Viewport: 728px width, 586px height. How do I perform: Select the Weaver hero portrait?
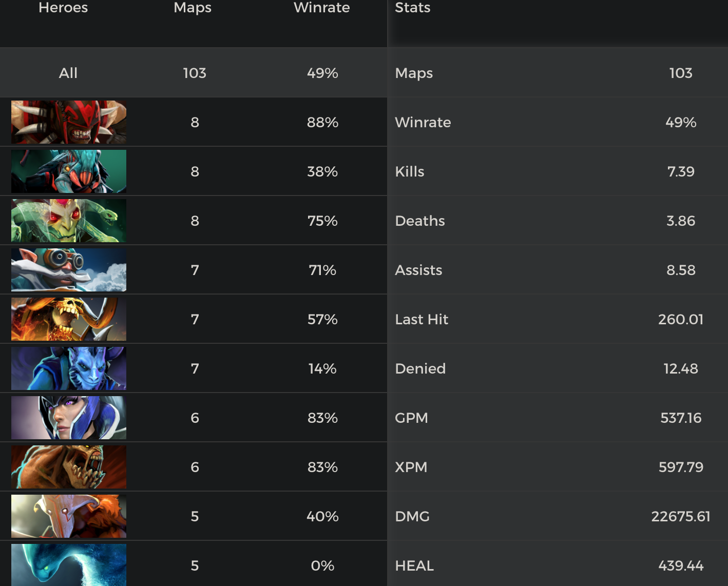(x=69, y=171)
